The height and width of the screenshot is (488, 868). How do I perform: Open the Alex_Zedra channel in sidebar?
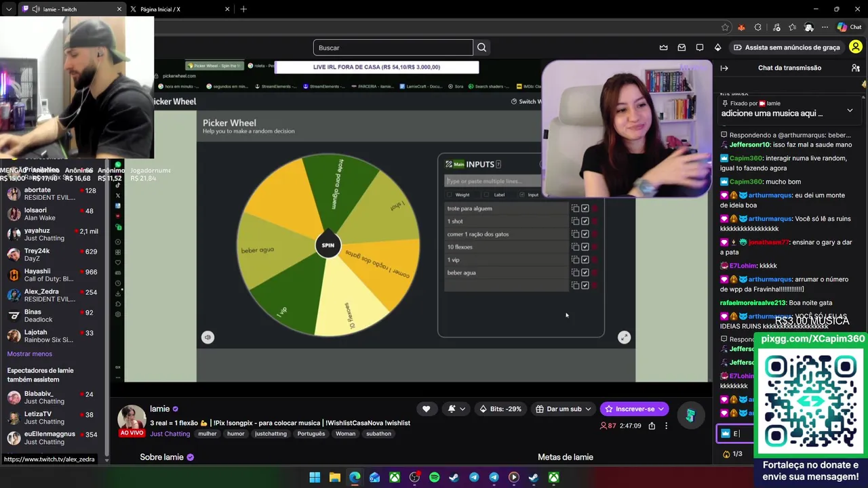pyautogui.click(x=53, y=295)
